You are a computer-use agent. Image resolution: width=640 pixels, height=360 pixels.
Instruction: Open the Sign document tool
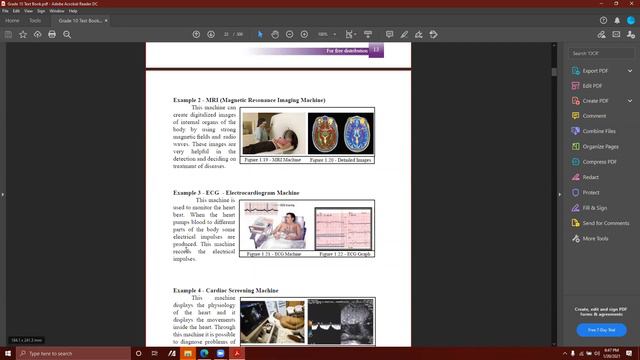419,35
